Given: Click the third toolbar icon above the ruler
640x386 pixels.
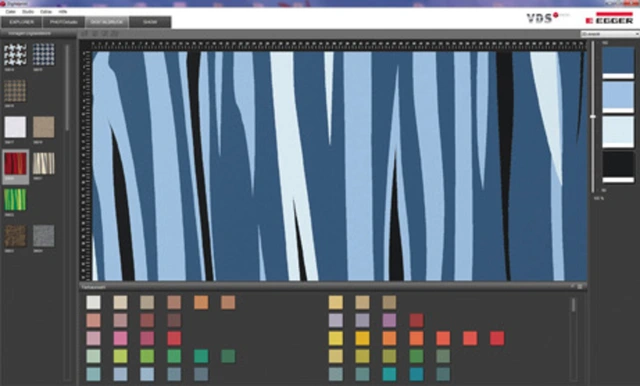Looking at the screenshot, I should [104, 34].
